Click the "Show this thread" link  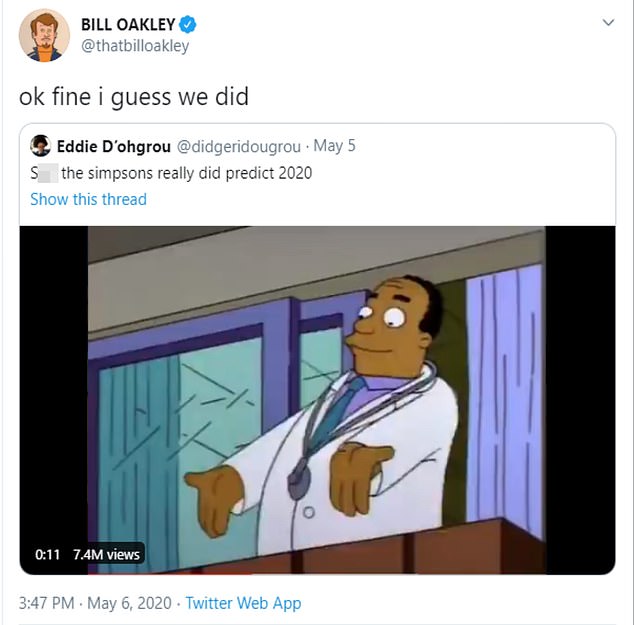(x=88, y=199)
